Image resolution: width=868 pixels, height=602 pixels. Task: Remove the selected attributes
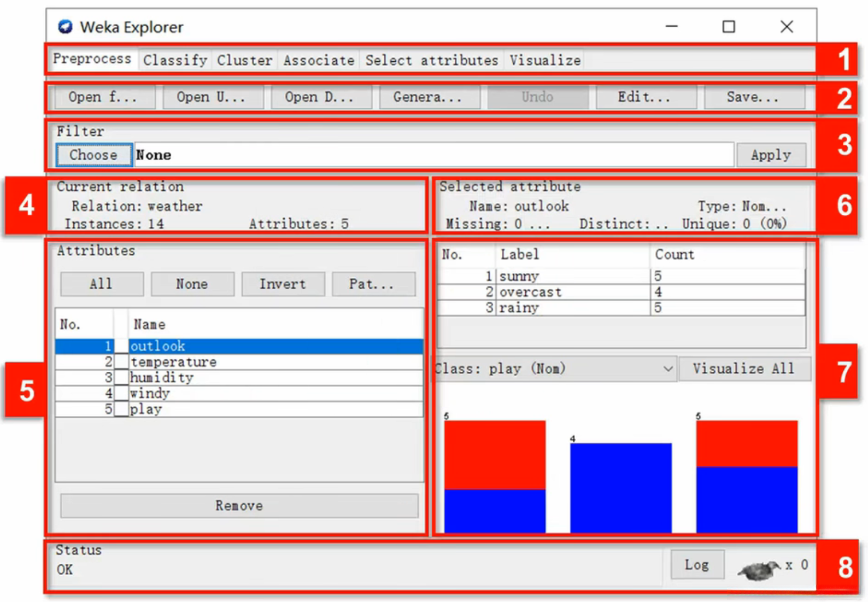[x=239, y=506]
